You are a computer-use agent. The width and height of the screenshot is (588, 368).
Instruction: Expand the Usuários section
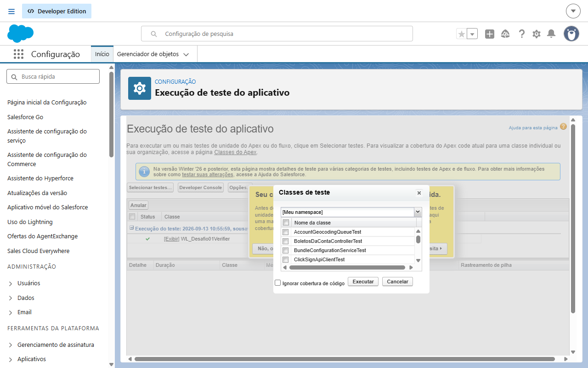(11, 283)
